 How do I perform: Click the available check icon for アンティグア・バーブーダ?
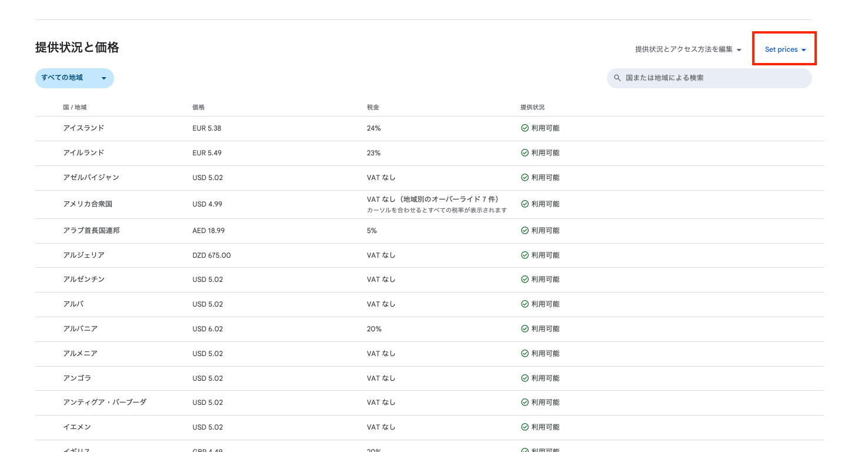pyautogui.click(x=525, y=403)
